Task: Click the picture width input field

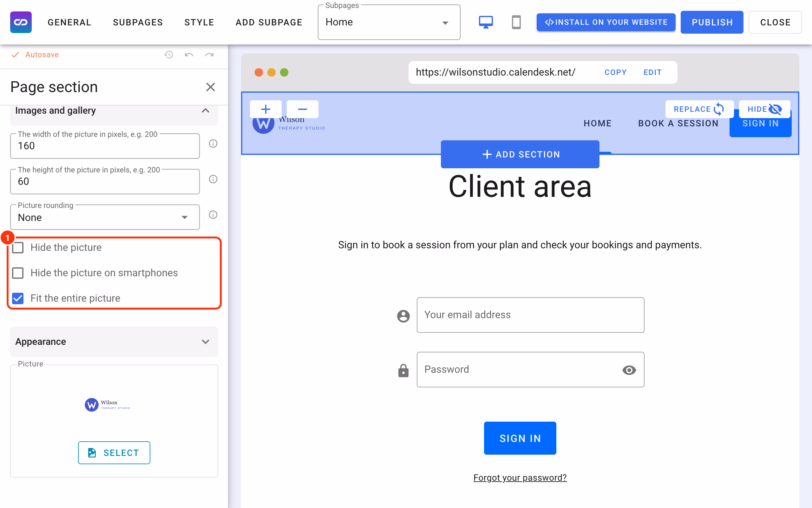Action: pyautogui.click(x=105, y=146)
